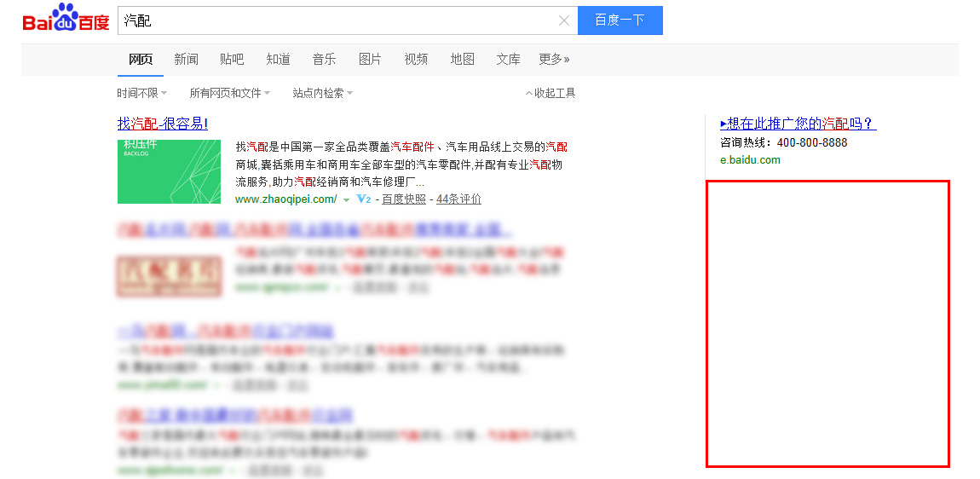The height and width of the screenshot is (479, 980).
Task: Open the 音乐 tab
Action: click(x=325, y=60)
